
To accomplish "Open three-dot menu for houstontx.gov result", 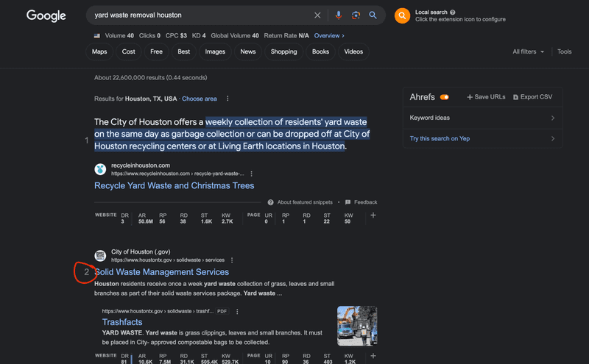I will click(232, 260).
